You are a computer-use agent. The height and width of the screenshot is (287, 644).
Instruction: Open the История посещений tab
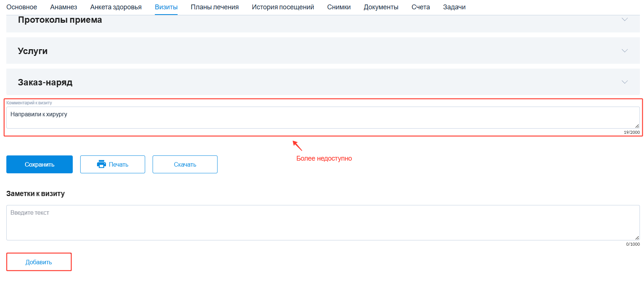283,7
